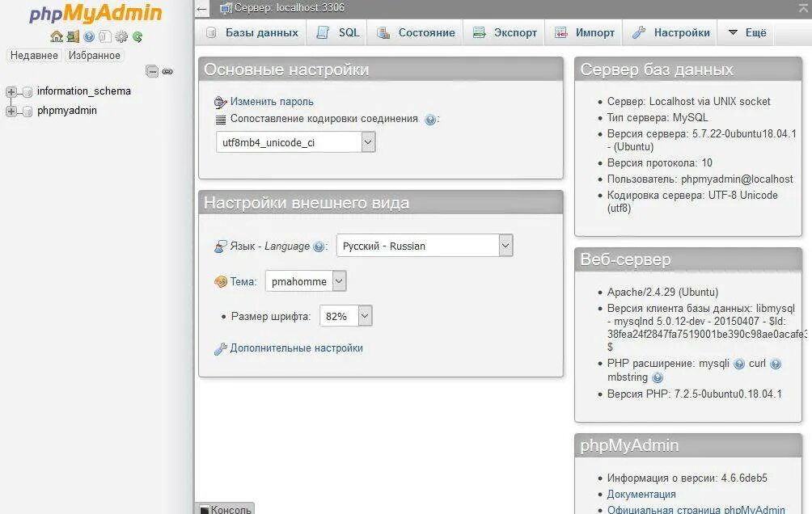
Task: Click the help icon after curl extension
Action: click(776, 364)
